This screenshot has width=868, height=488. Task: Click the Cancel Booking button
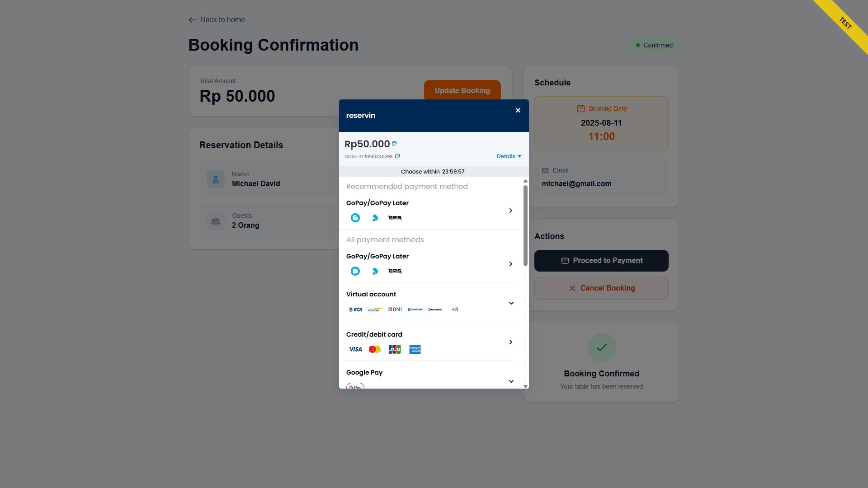coord(601,288)
